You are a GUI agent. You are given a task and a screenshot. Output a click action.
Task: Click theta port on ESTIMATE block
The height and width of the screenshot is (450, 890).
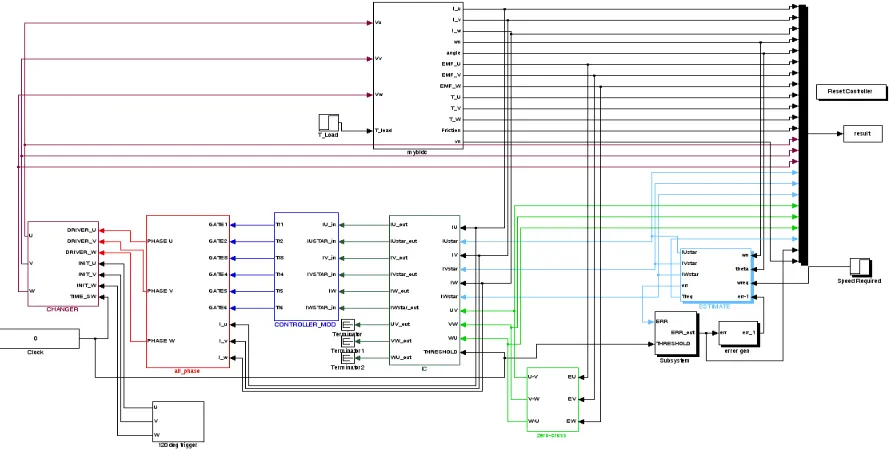click(742, 268)
